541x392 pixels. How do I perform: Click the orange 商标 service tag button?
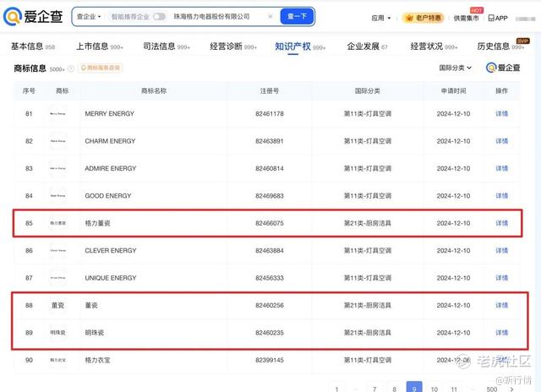[x=100, y=68]
